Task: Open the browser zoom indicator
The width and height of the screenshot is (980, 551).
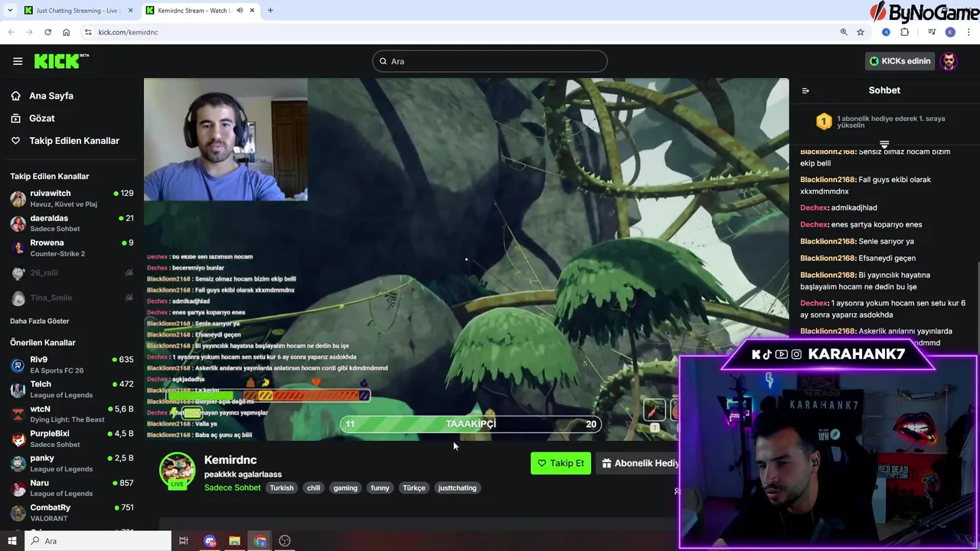Action: click(844, 32)
